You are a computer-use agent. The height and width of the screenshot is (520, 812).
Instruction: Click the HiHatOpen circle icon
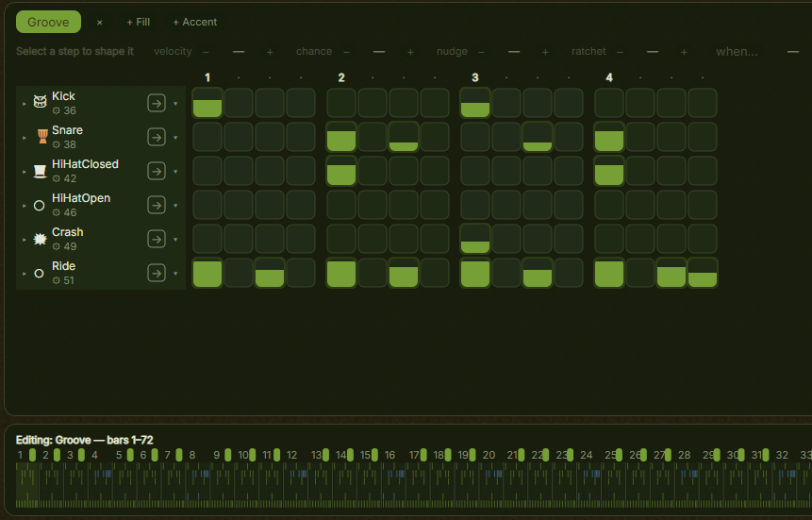[x=39, y=206]
